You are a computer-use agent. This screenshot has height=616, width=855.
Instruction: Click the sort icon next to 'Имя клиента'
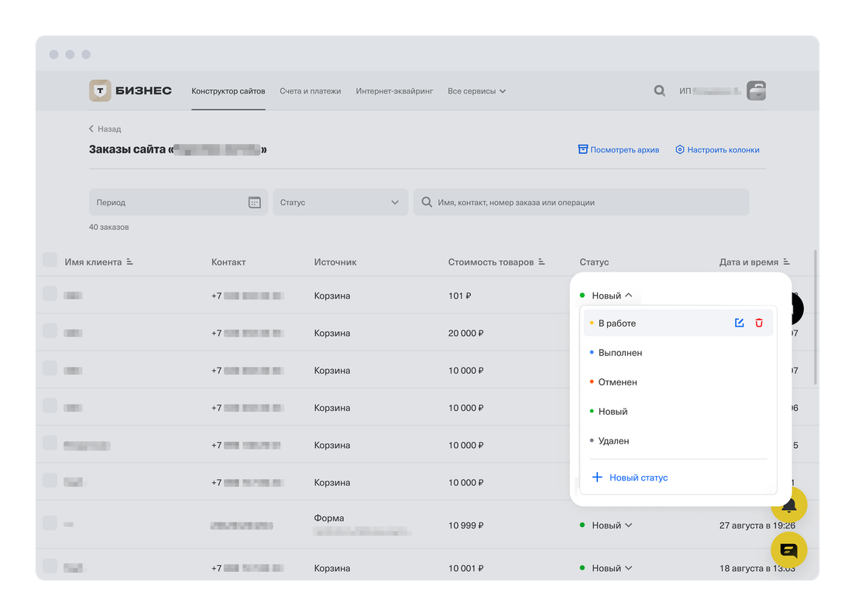[130, 262]
